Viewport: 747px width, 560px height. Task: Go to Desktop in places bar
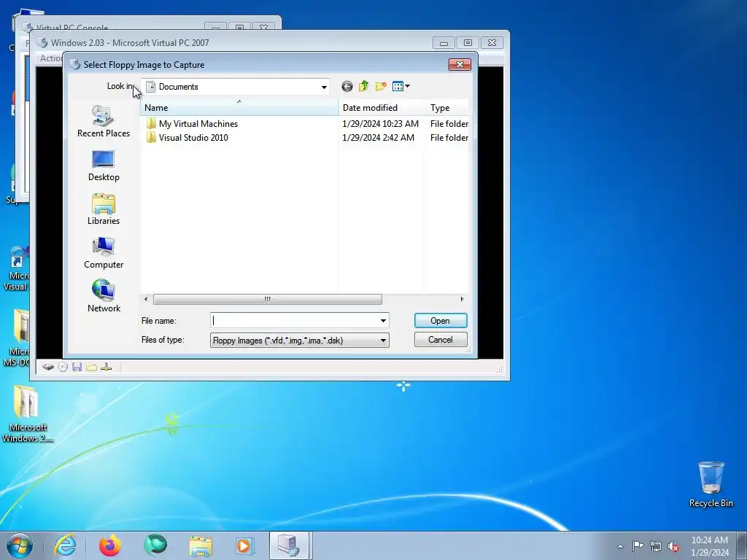tap(104, 166)
